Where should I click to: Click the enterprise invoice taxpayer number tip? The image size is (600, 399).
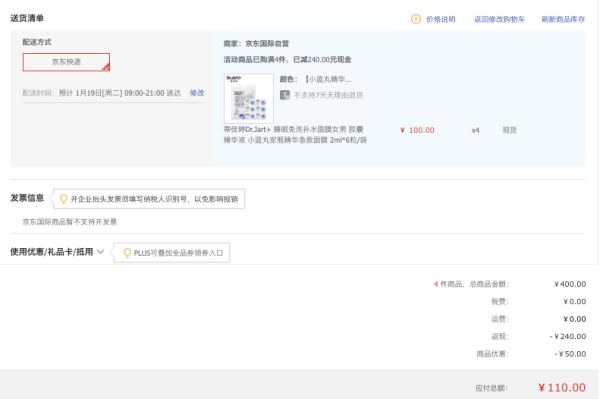(x=149, y=199)
